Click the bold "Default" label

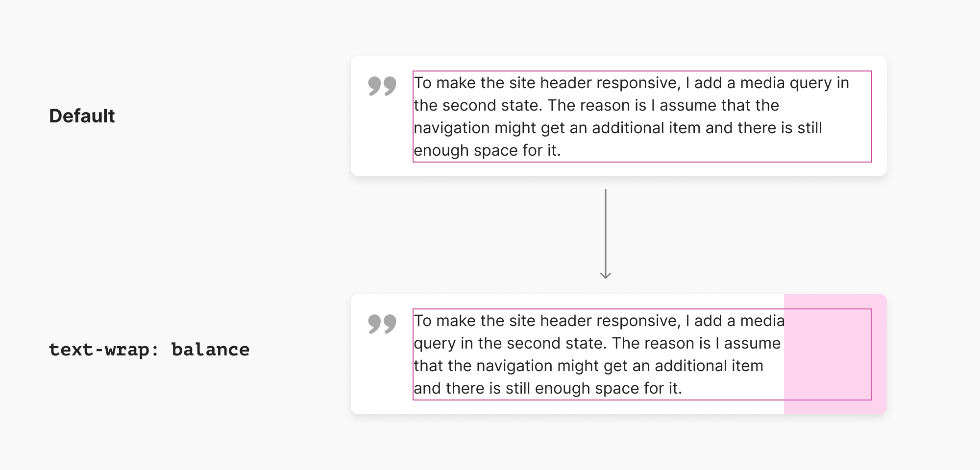pyautogui.click(x=82, y=116)
